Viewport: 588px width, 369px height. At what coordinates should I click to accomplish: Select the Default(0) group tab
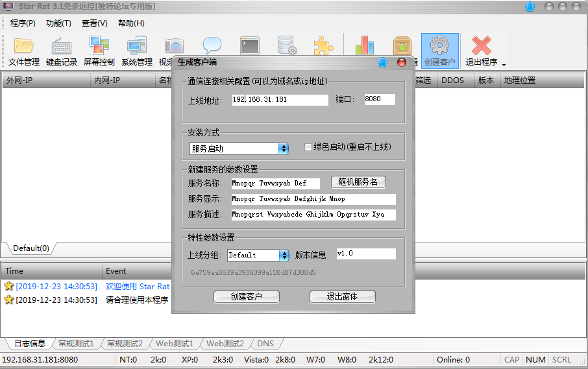point(31,248)
